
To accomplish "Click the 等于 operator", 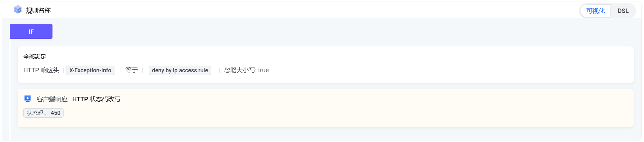I will click(132, 70).
